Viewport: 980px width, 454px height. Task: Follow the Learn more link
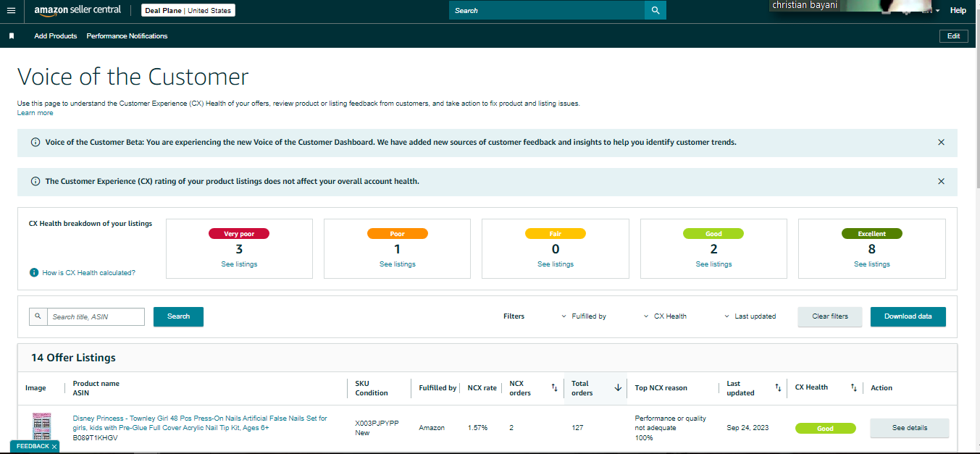35,113
